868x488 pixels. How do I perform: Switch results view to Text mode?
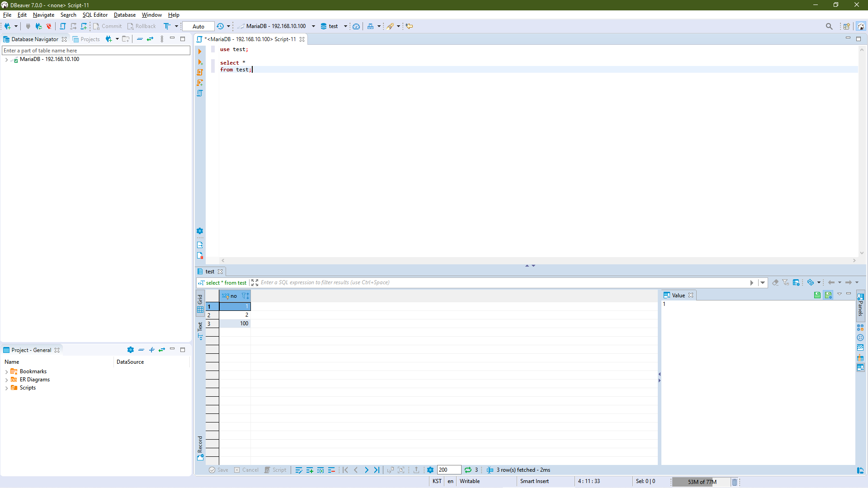[x=200, y=330]
